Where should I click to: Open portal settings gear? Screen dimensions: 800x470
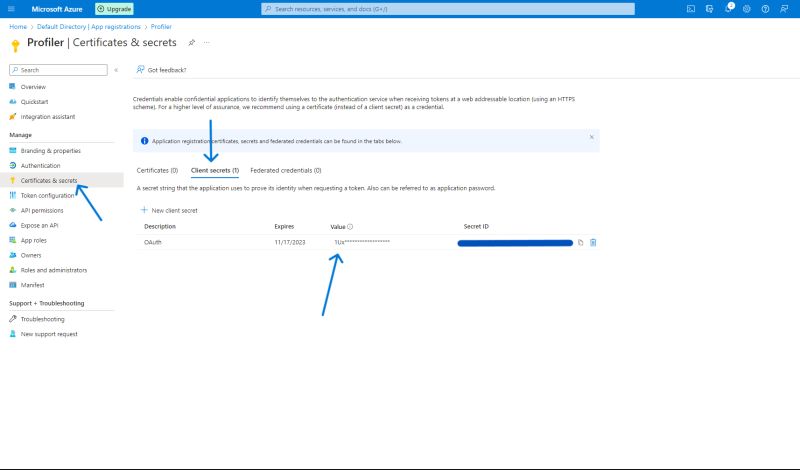point(746,9)
